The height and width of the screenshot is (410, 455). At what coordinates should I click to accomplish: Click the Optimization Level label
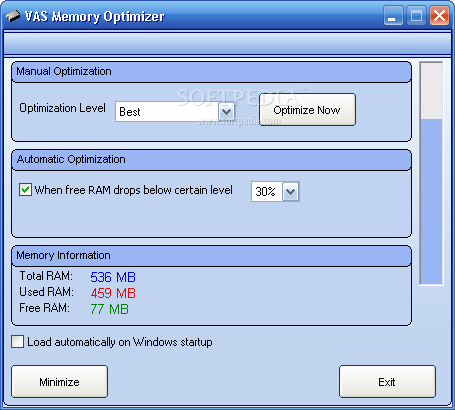click(x=62, y=108)
